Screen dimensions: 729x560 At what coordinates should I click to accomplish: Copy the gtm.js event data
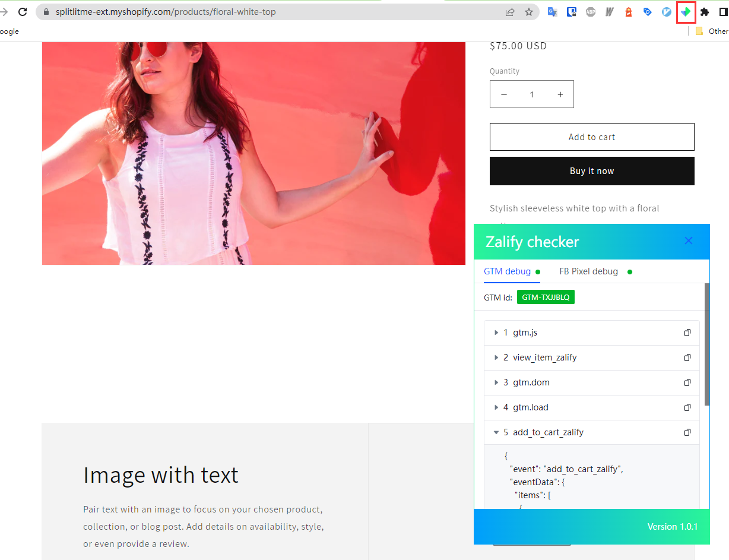tap(687, 333)
